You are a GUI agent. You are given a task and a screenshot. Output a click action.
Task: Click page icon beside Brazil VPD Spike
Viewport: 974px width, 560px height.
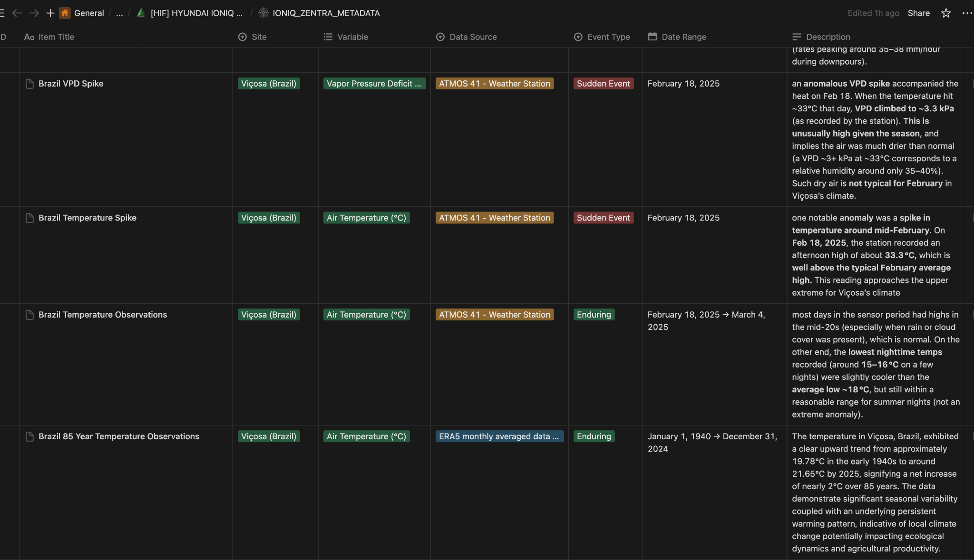point(29,84)
